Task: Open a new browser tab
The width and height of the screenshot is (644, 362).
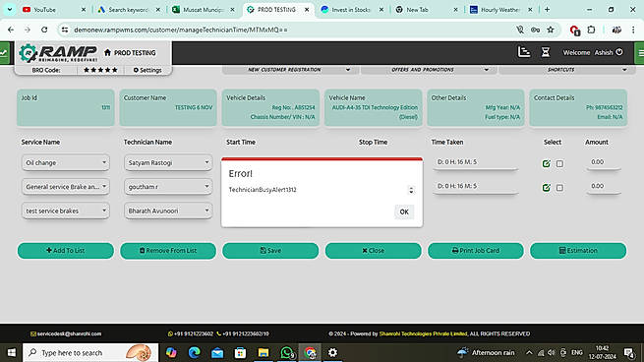Action: [x=547, y=10]
